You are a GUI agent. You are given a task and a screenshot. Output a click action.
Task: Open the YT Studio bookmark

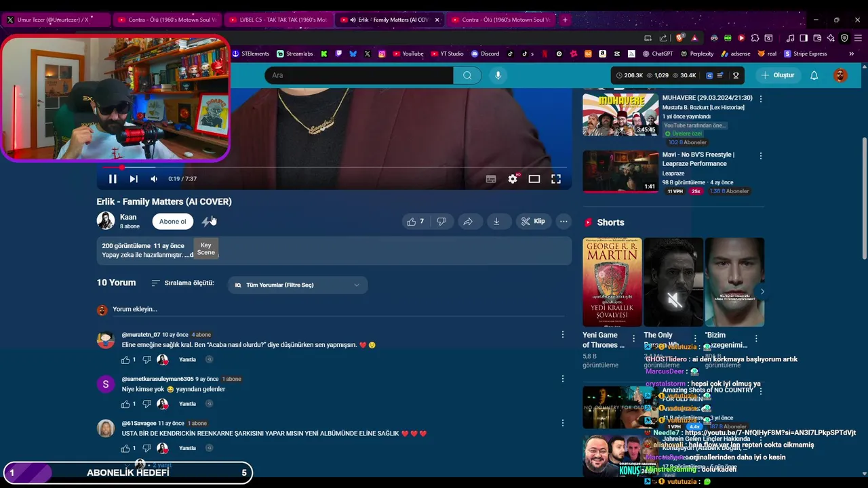click(x=448, y=54)
